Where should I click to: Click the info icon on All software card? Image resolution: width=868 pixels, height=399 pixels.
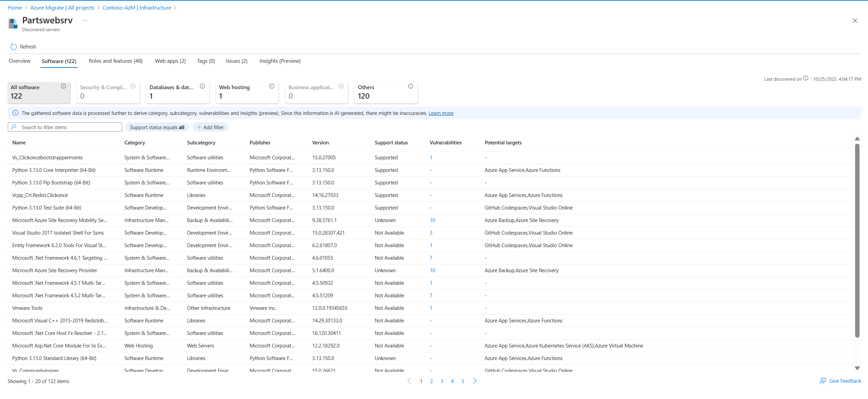[63, 86]
